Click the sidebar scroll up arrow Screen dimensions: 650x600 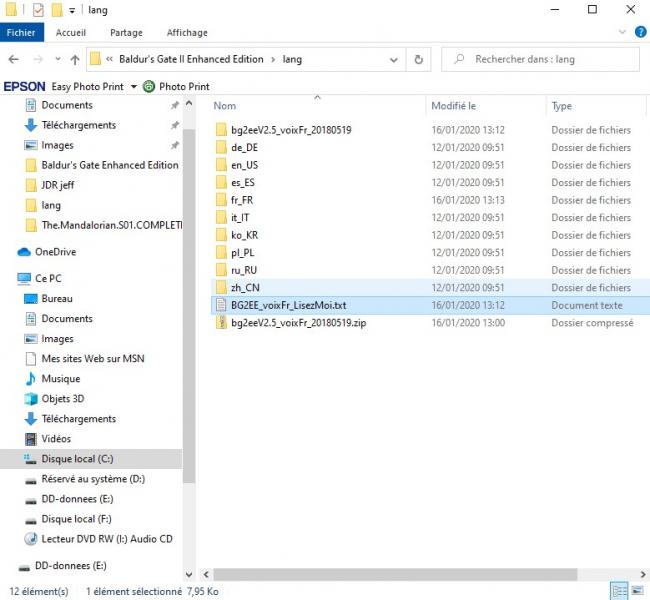189,103
